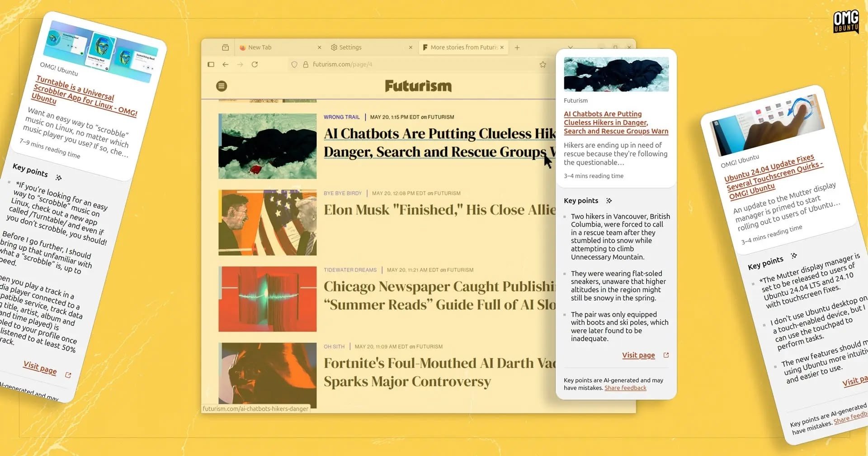Click the AI sparkle icon beside Key points
The image size is (868, 456).
pyautogui.click(x=609, y=200)
